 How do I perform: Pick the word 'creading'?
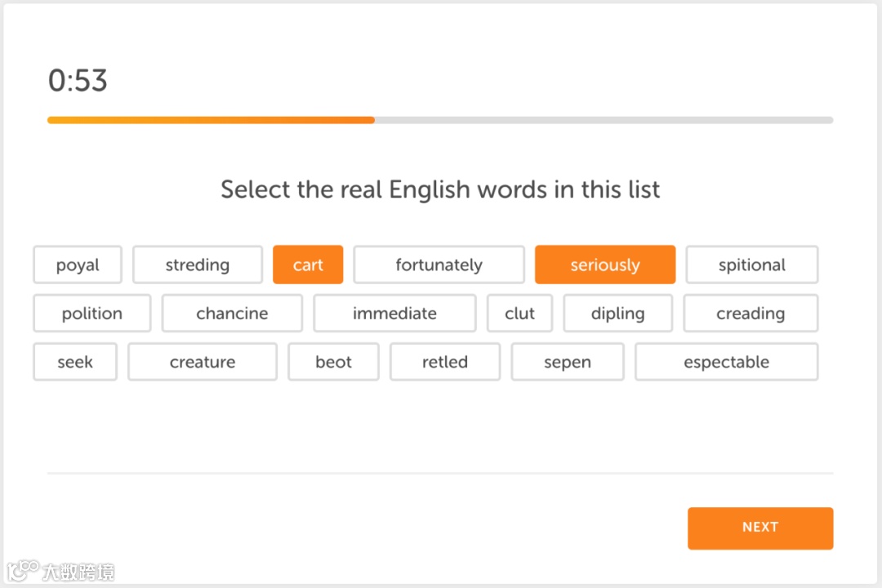[x=751, y=314]
